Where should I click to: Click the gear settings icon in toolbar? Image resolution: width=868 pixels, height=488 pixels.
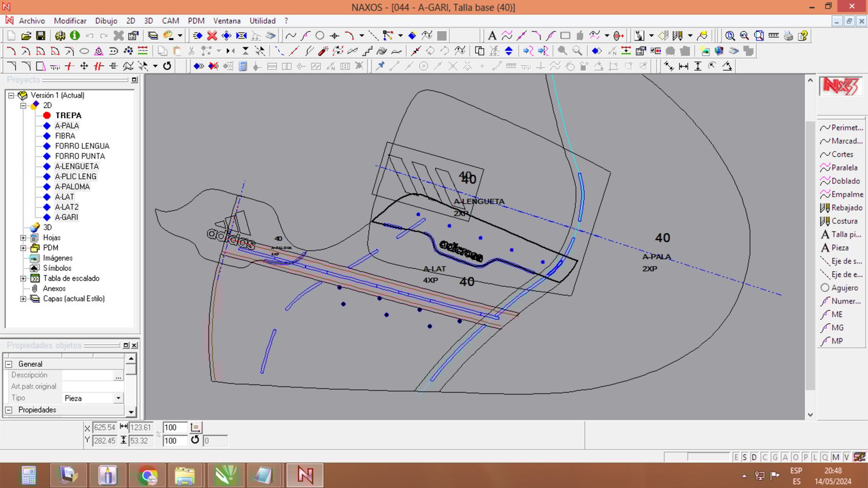tap(60, 36)
